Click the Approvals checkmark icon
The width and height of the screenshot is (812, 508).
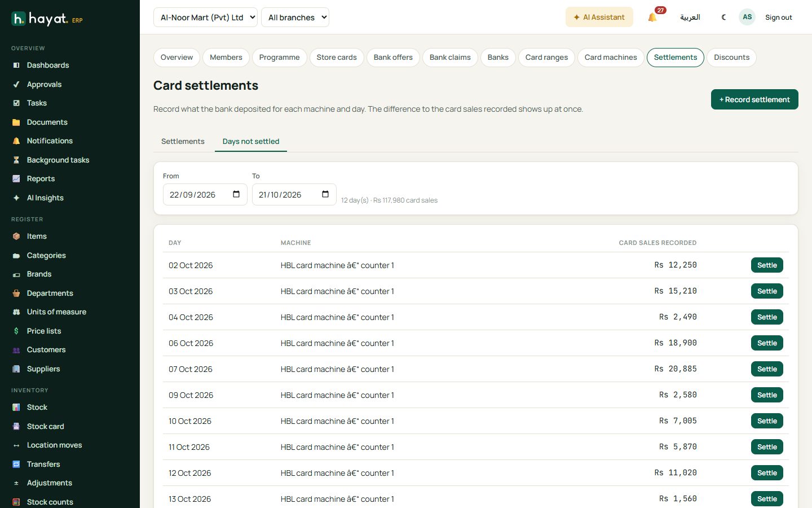click(x=16, y=85)
